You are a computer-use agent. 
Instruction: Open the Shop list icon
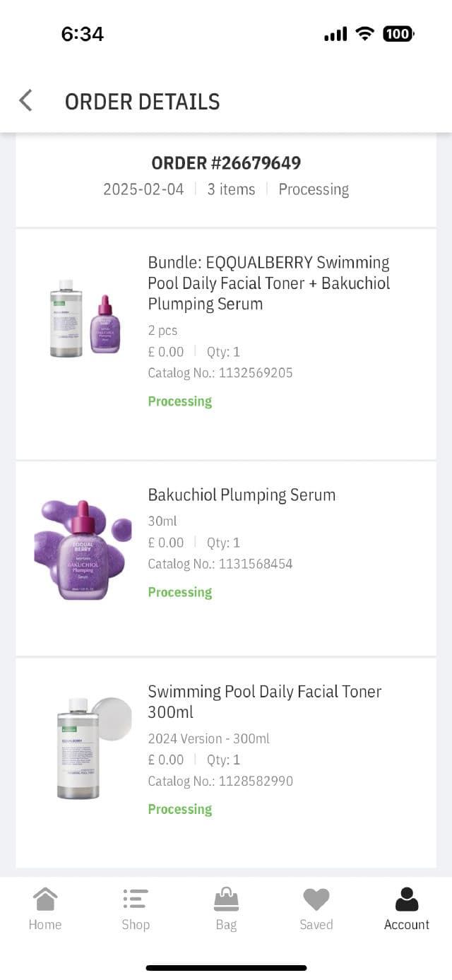point(135,899)
